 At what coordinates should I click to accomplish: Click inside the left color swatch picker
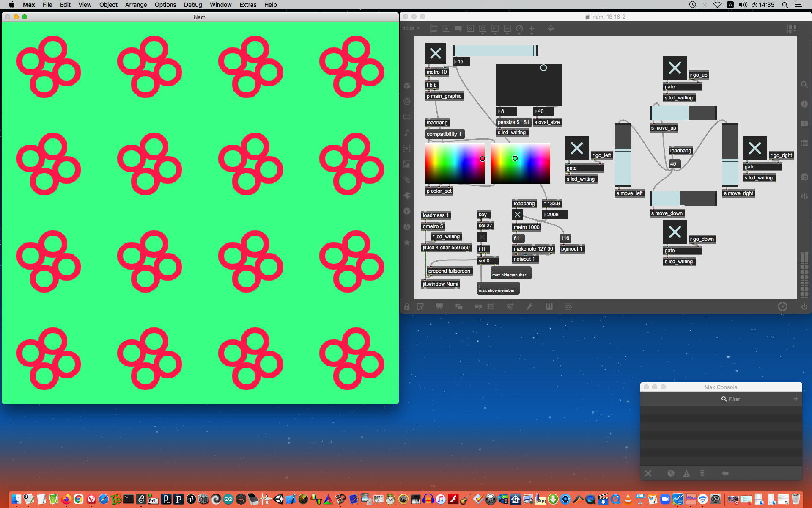455,163
